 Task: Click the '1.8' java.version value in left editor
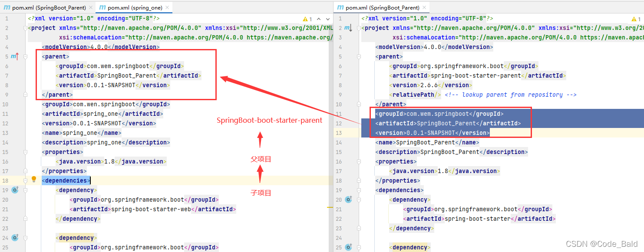point(109,161)
